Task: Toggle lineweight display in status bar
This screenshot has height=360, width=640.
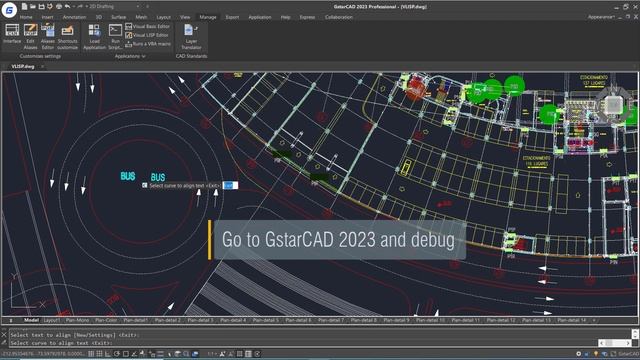Action: (x=160, y=354)
